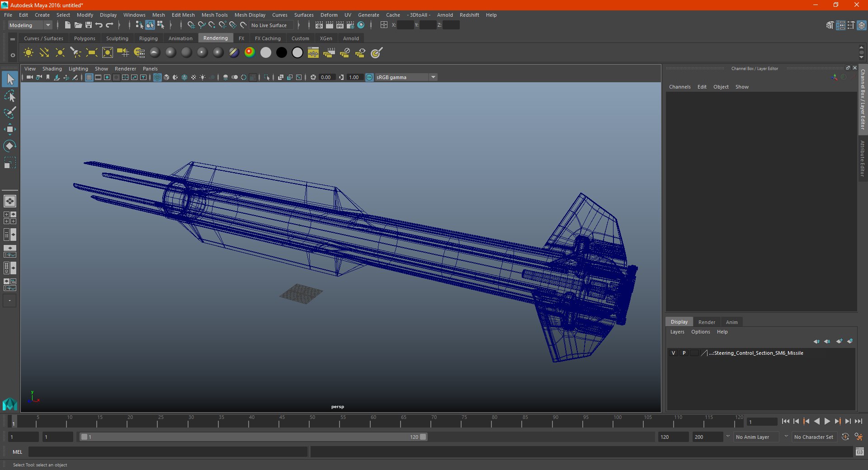Toggle layer playback P box

point(684,353)
